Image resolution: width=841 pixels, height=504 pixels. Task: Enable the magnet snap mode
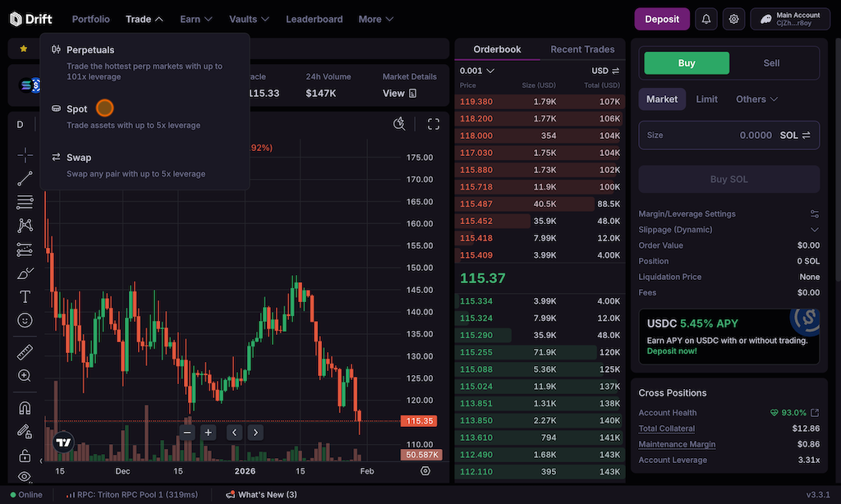[x=25, y=408]
